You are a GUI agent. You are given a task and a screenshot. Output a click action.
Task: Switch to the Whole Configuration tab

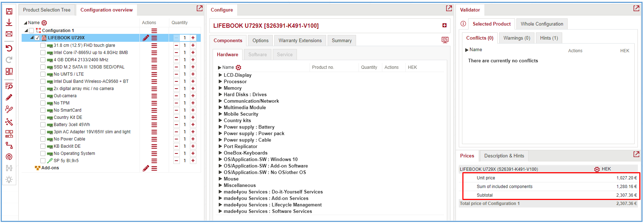[x=542, y=24]
